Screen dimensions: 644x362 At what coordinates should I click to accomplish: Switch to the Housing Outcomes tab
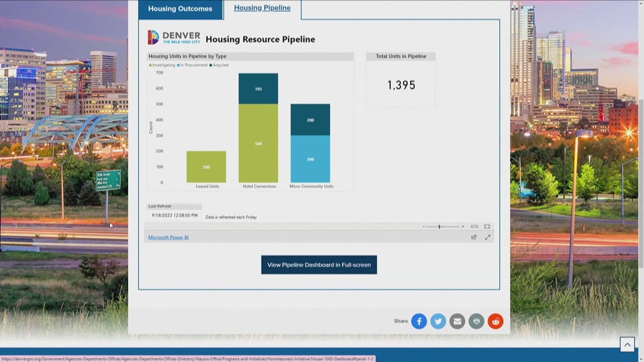pyautogui.click(x=180, y=9)
